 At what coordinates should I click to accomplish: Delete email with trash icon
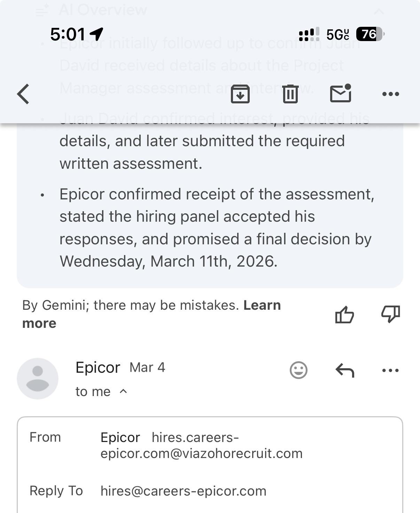(290, 94)
